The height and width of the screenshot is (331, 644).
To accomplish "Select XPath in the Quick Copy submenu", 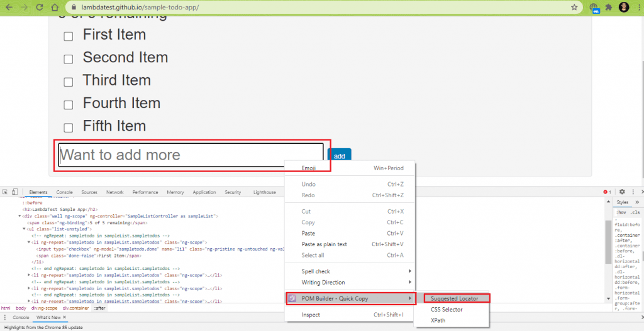I will pyautogui.click(x=439, y=320).
